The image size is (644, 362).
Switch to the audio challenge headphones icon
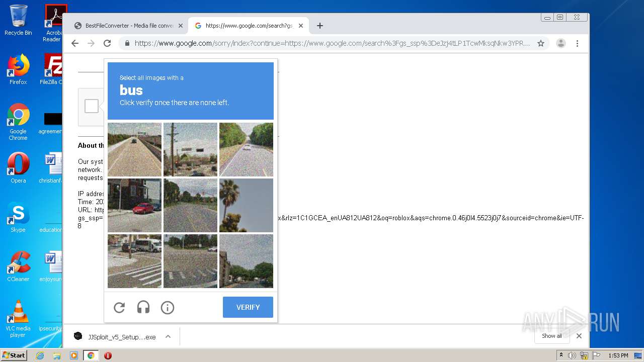[143, 307]
